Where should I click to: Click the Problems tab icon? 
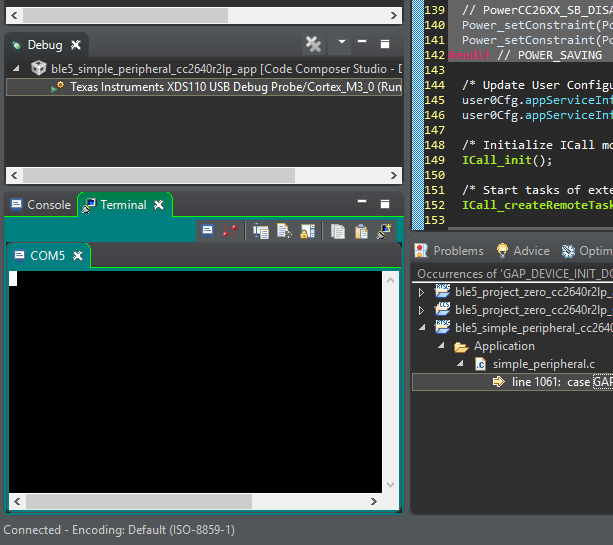click(421, 251)
